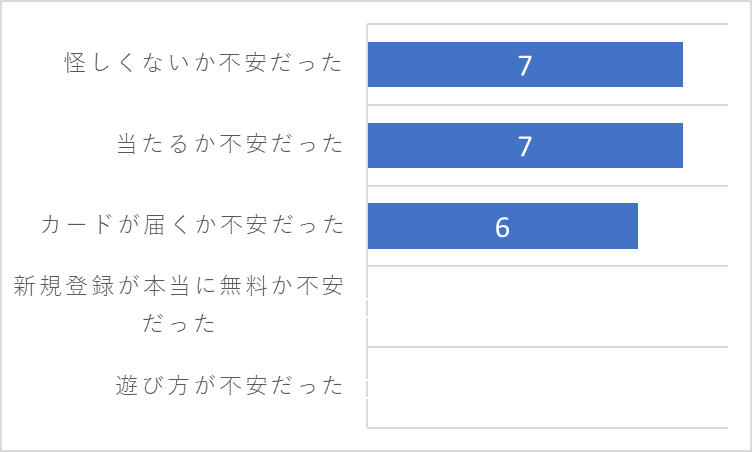Select gridline between 当たるか and カード bars
The height and width of the screenshot is (452, 752).
548,186
